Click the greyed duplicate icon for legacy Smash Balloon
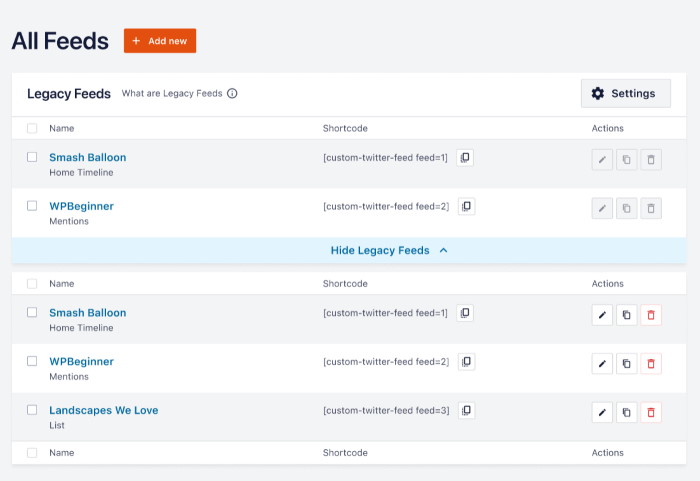Image resolution: width=700 pixels, height=481 pixels. [x=627, y=159]
